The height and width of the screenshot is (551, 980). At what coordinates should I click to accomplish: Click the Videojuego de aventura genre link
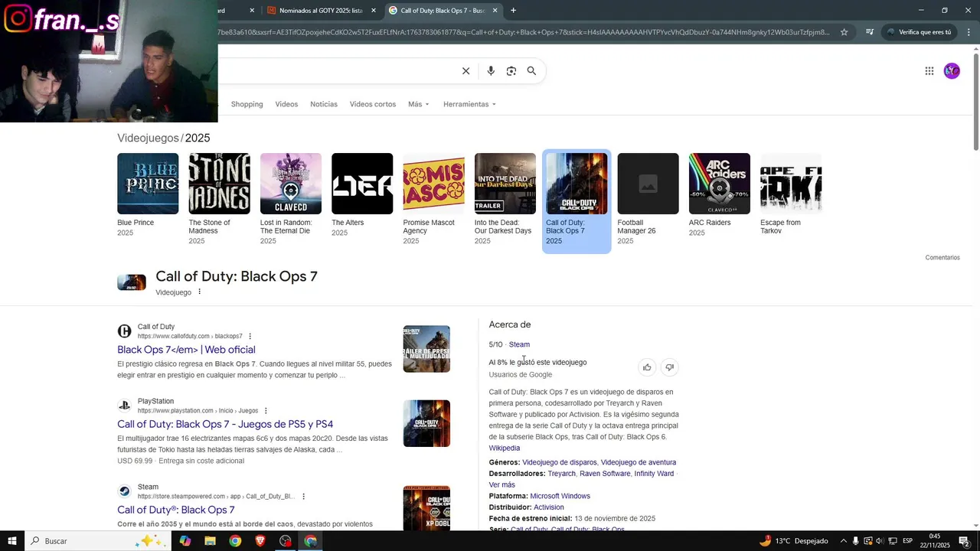(639, 462)
